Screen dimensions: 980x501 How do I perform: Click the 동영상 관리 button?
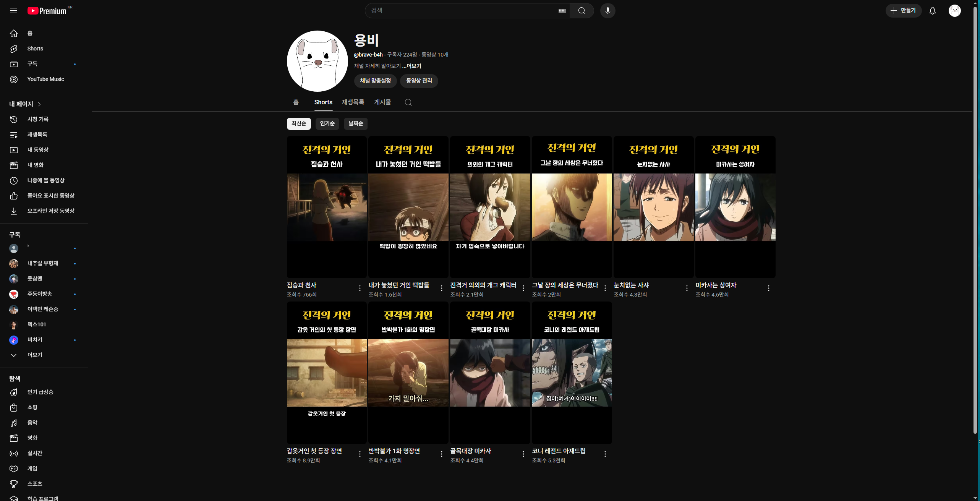tap(419, 81)
